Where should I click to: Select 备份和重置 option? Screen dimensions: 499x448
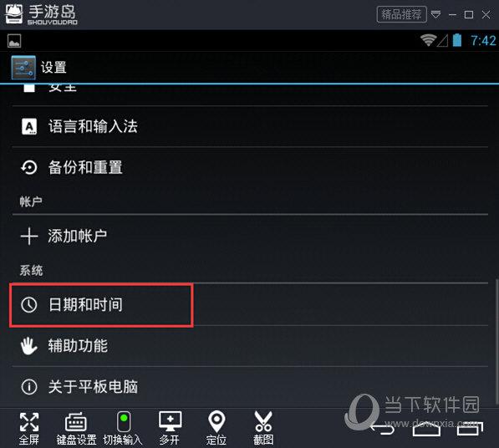pos(250,167)
